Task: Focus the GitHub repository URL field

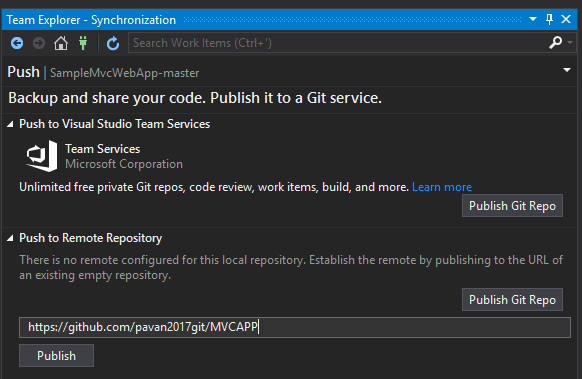Action: (x=295, y=327)
